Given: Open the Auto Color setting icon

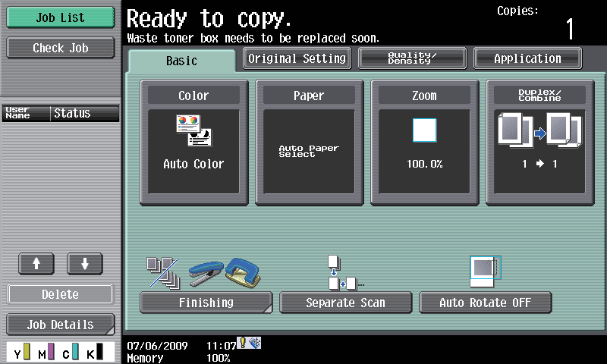Looking at the screenshot, I should [194, 130].
